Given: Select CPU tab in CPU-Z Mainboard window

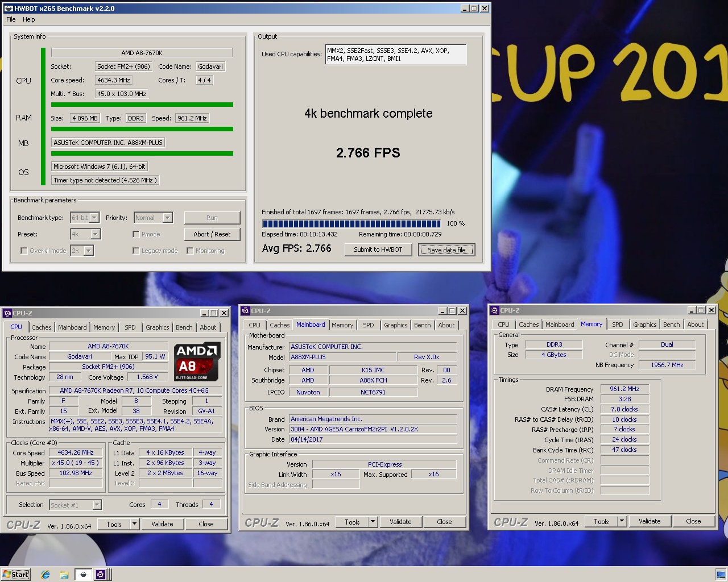Looking at the screenshot, I should click(x=254, y=325).
